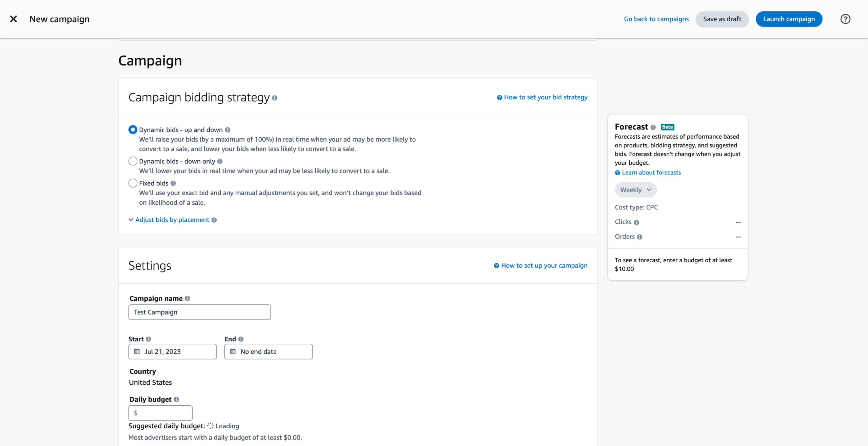Select Dynamic bids - down only option

pos(132,161)
